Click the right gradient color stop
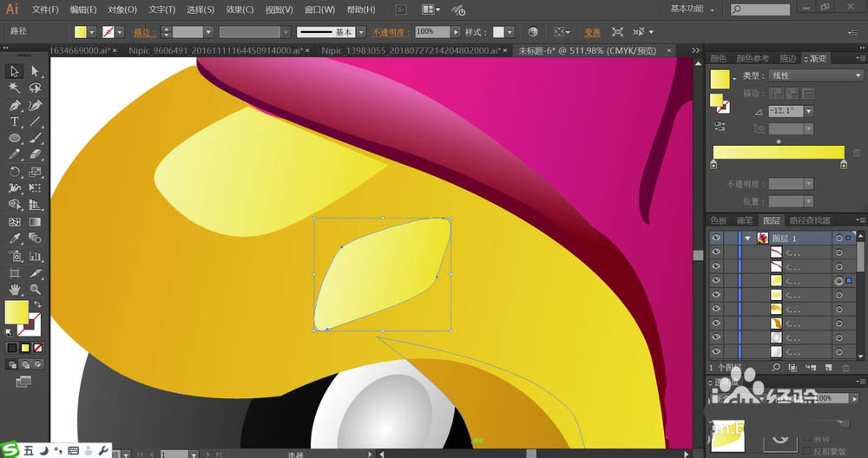 pyautogui.click(x=844, y=164)
